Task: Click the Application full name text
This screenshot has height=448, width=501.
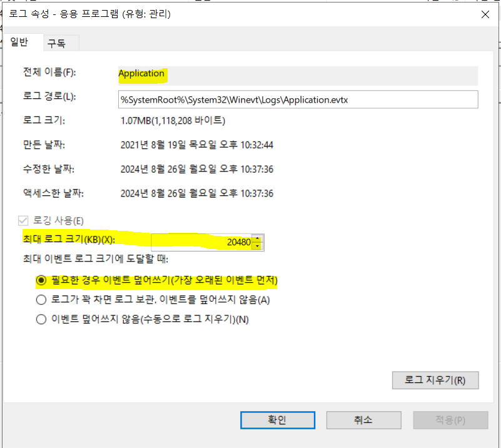Action: point(141,73)
